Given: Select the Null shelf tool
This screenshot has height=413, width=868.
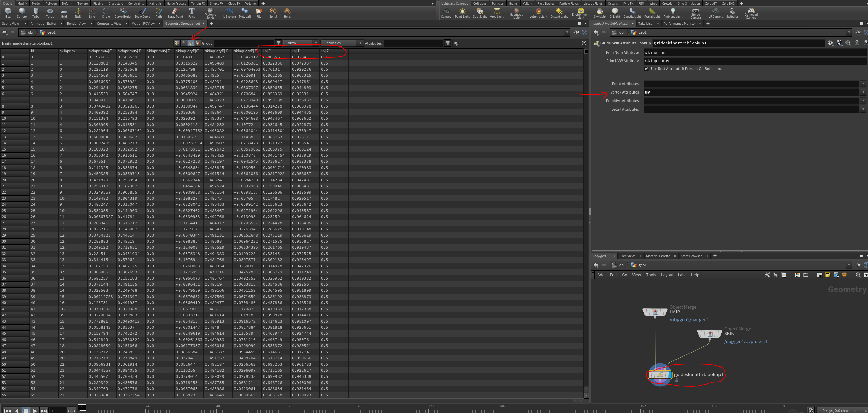Looking at the screenshot, I should (78, 13).
